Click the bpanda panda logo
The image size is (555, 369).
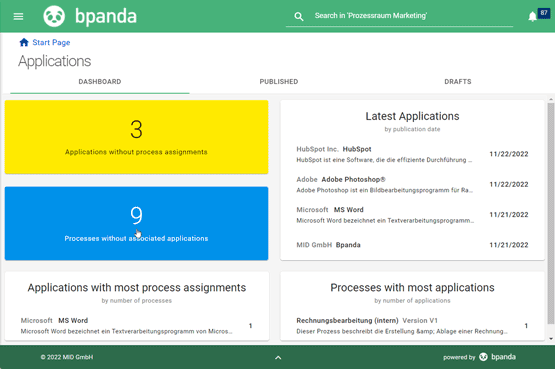[x=54, y=16]
